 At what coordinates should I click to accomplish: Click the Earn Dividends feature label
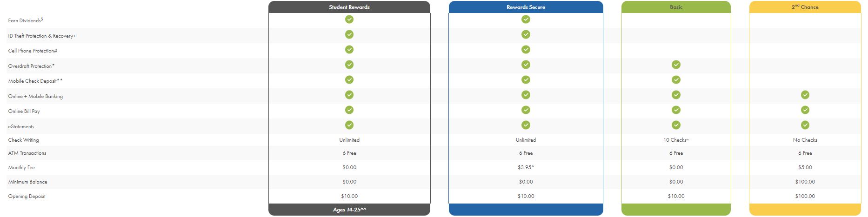tap(26, 20)
